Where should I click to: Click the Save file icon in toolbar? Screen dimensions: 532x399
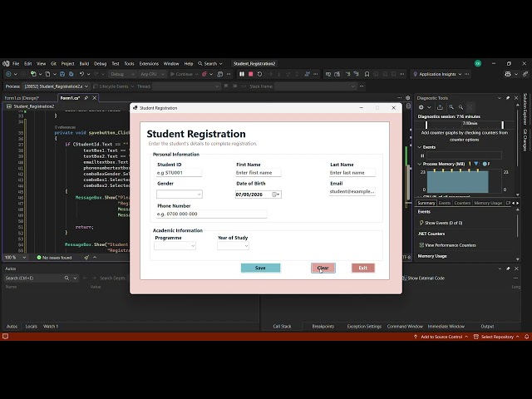point(62,74)
